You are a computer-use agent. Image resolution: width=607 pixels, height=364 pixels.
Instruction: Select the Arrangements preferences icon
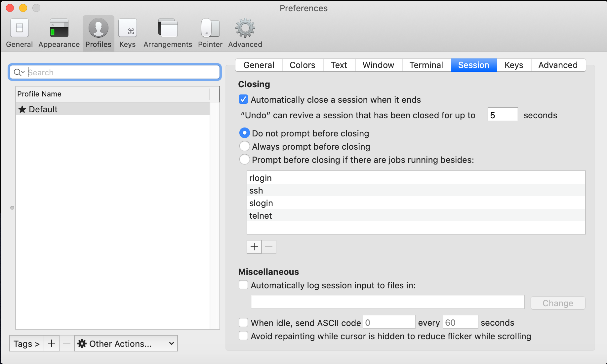point(168,32)
